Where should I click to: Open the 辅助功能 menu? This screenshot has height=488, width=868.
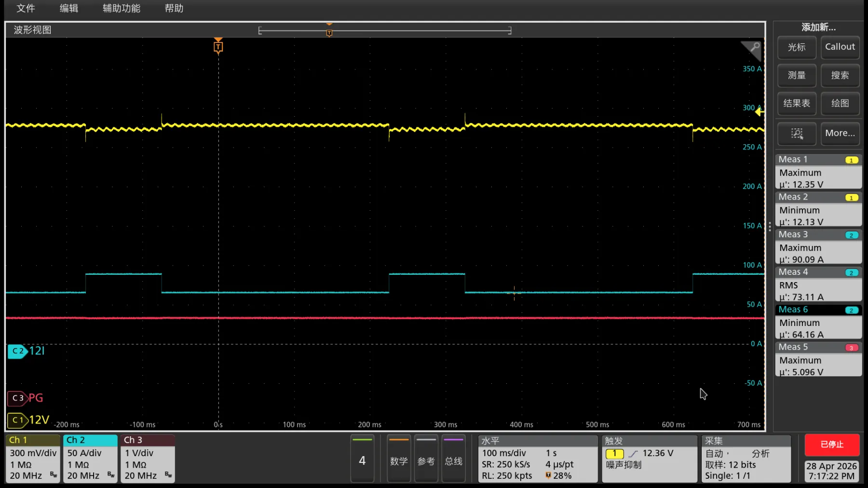121,8
